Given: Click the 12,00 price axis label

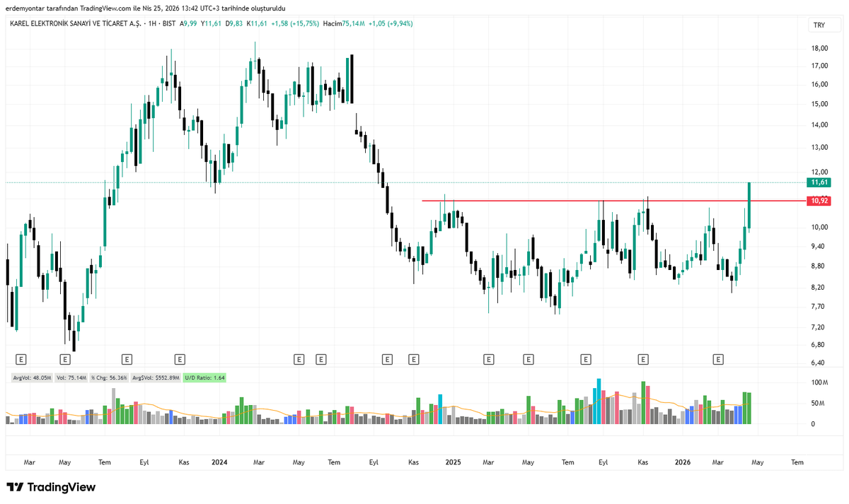Looking at the screenshot, I should [820, 172].
